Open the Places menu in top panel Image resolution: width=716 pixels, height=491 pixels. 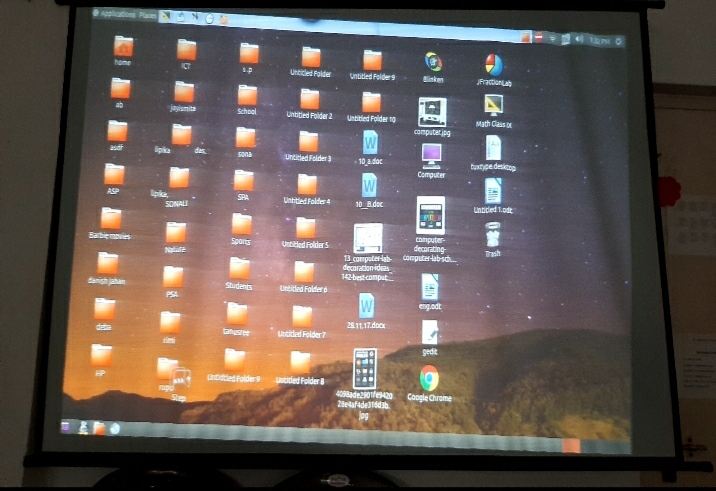pyautogui.click(x=148, y=15)
